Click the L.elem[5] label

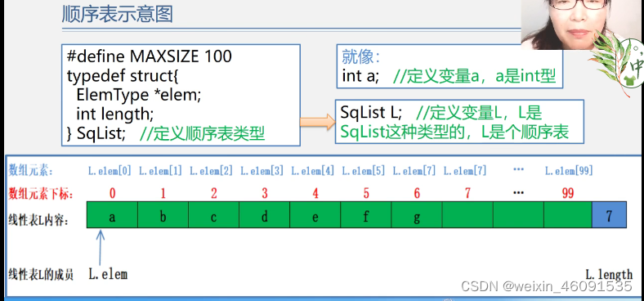[x=364, y=171]
